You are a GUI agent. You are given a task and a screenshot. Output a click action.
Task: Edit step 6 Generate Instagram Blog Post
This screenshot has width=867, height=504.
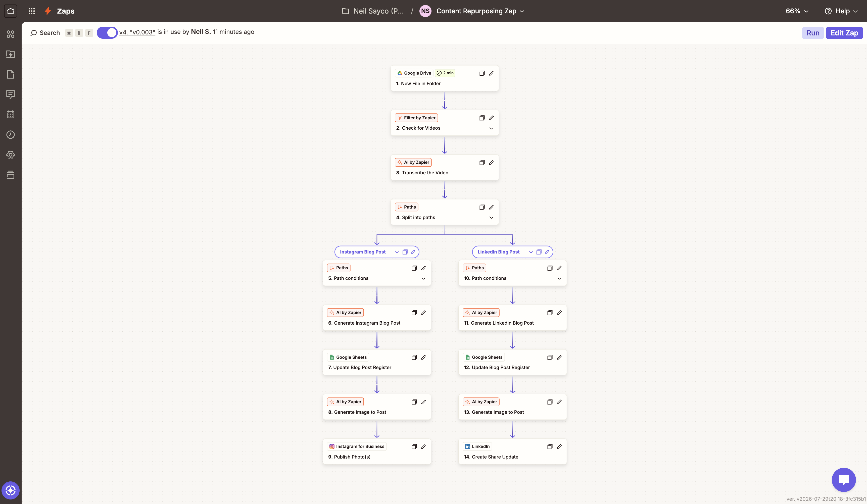click(423, 313)
